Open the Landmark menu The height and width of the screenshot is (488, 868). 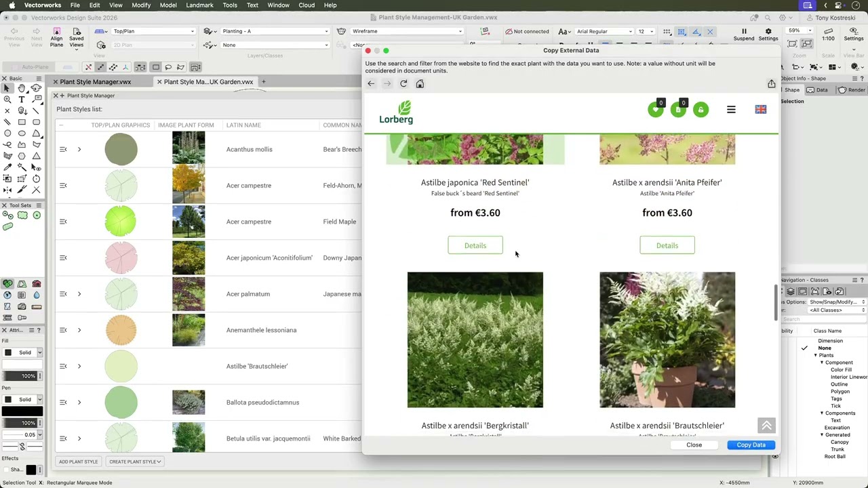(x=199, y=5)
